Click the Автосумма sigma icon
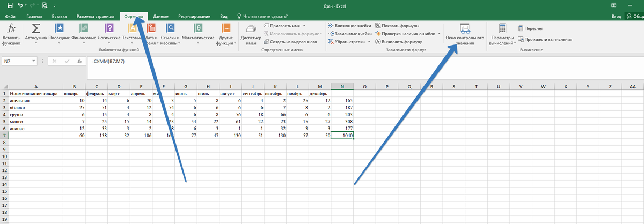The height and width of the screenshot is (224, 644). [x=36, y=29]
